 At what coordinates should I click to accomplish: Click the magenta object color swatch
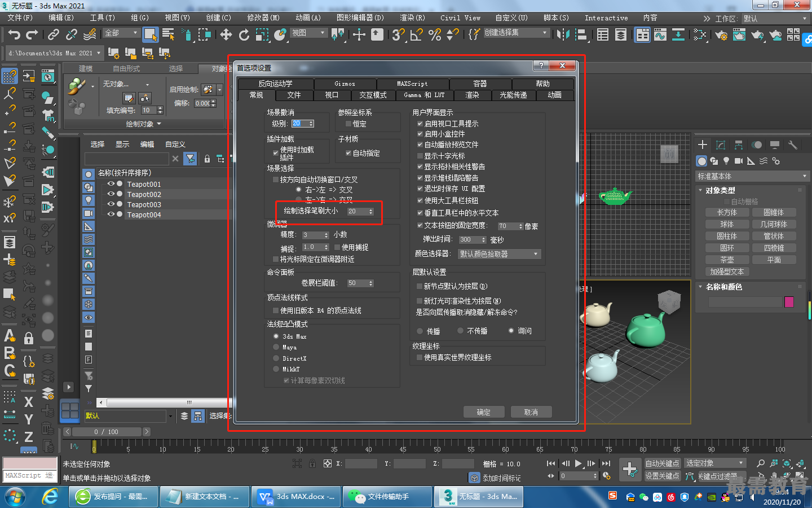click(789, 302)
